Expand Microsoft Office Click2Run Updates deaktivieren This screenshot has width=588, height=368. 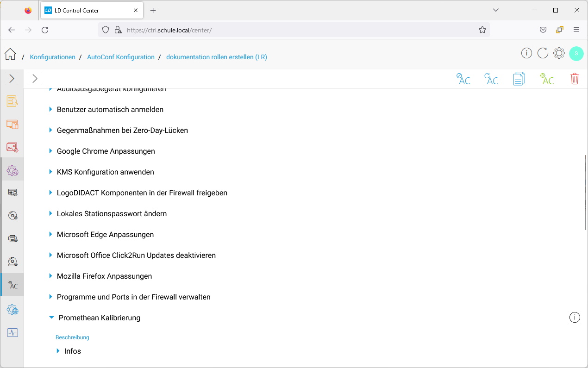click(x=50, y=255)
